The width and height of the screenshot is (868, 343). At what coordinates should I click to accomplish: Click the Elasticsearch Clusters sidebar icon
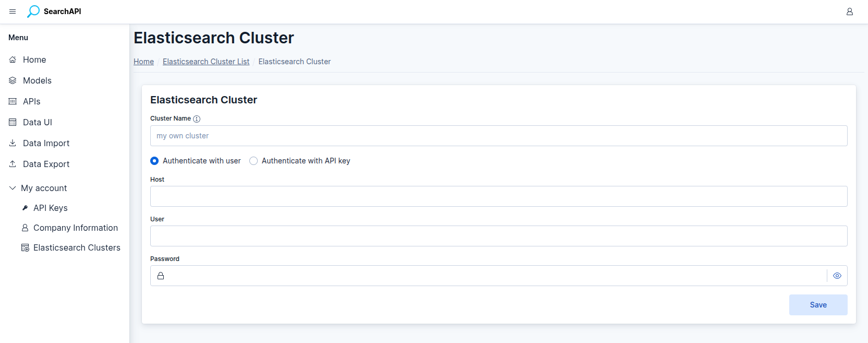tap(25, 247)
